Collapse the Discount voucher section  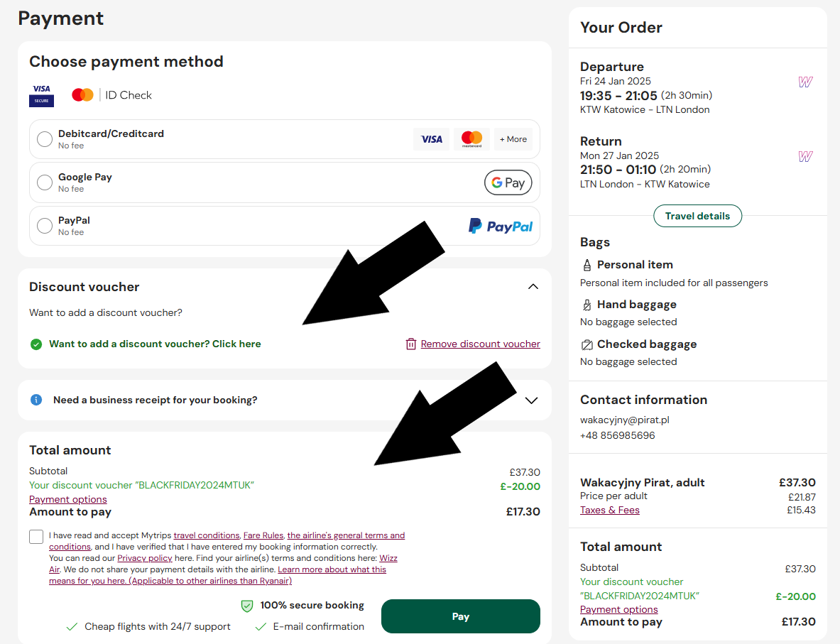[x=533, y=287]
